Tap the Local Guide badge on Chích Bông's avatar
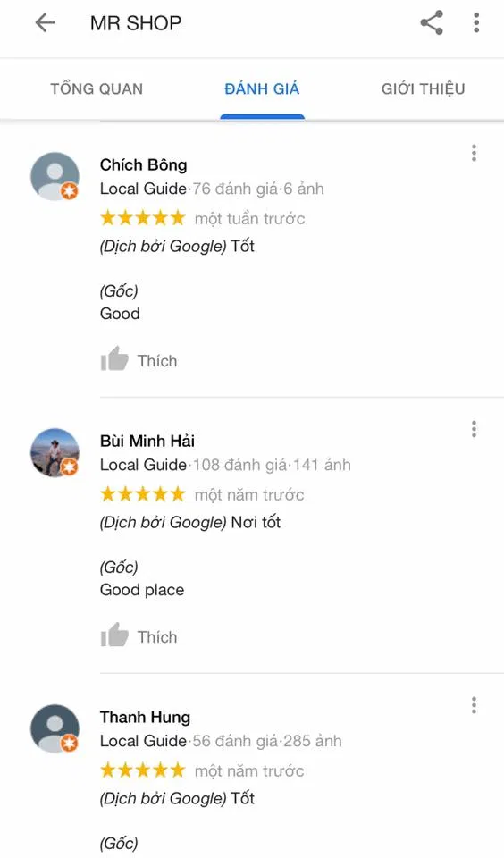 click(x=70, y=191)
